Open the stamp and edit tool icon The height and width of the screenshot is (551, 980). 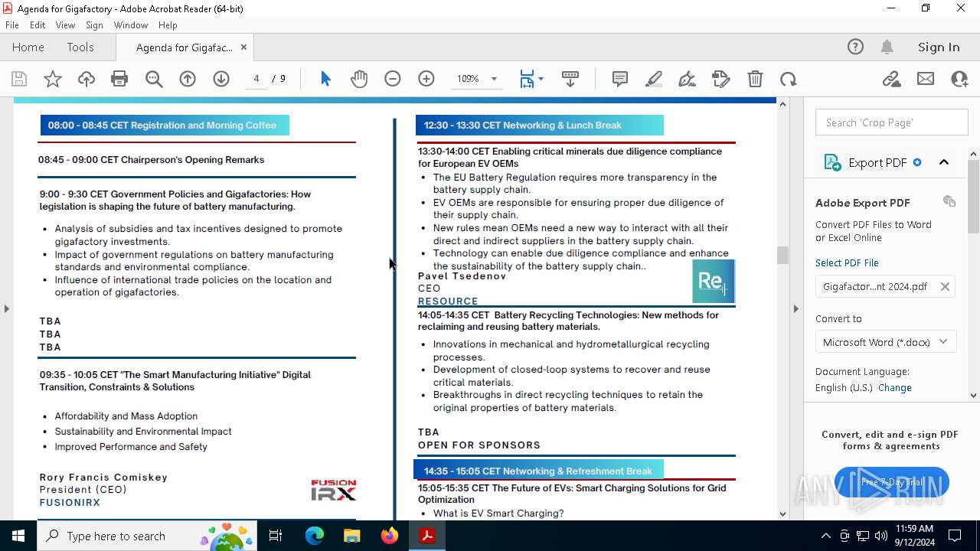721,79
